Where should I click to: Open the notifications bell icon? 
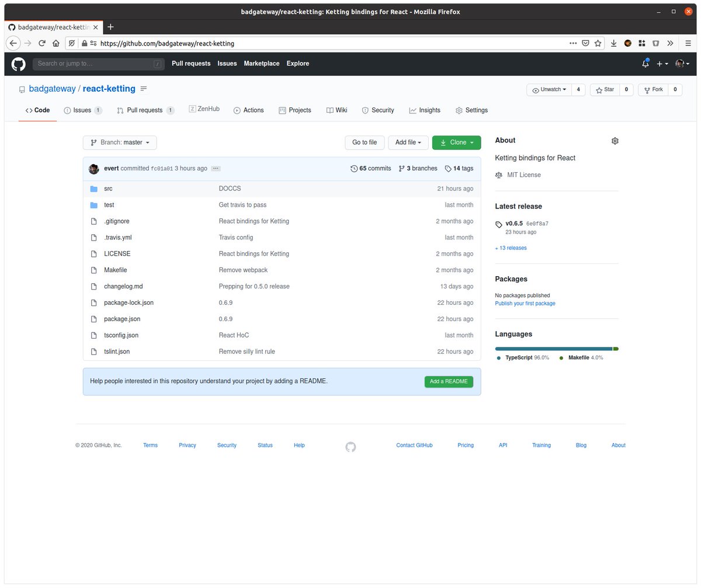[646, 64]
